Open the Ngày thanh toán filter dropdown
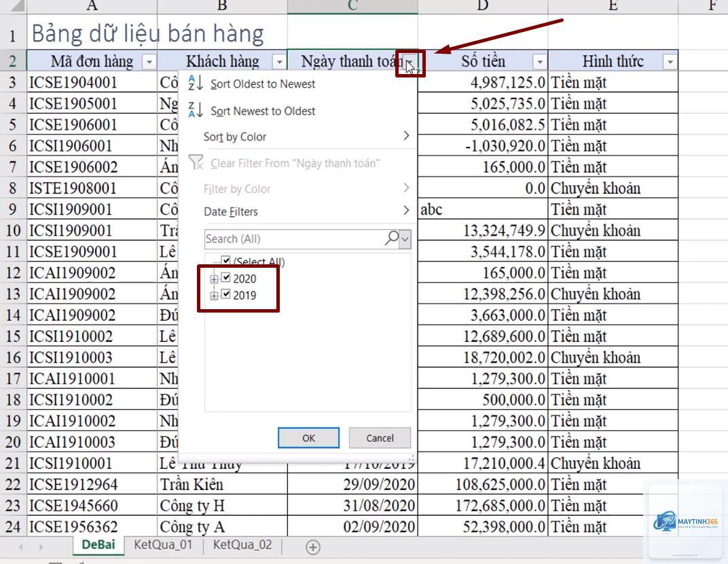 pos(410,63)
